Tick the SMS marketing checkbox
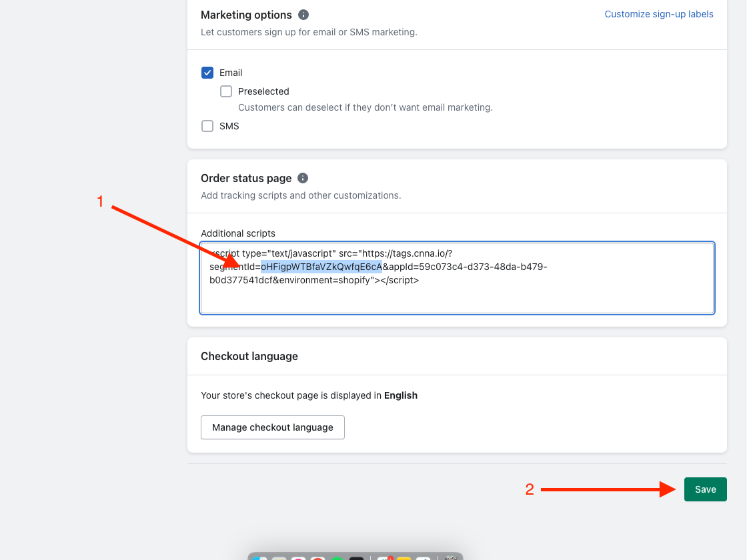The width and height of the screenshot is (747, 560). coord(207,126)
